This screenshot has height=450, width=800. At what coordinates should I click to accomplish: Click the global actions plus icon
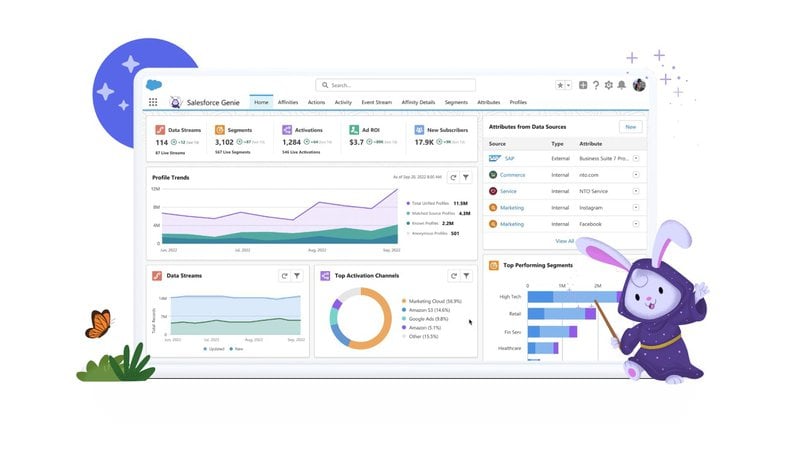[x=583, y=85]
